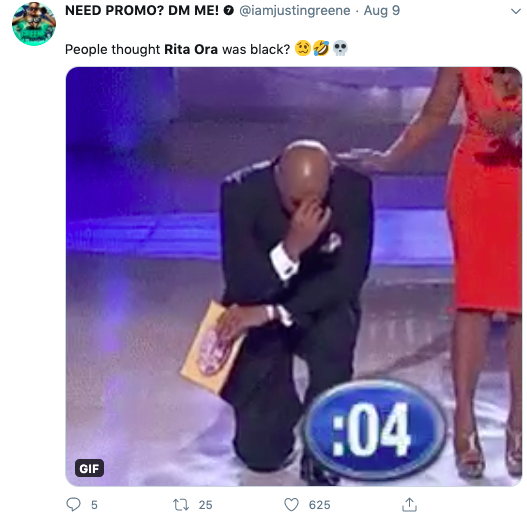Screen dimensions: 527x517
Task: Click the retweet count 25
Action: 205,505
